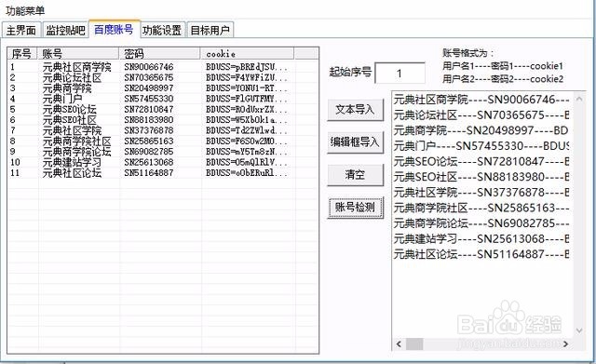Select account row 元典社区商学院 in table
This screenshot has height=364, width=596.
point(76,67)
